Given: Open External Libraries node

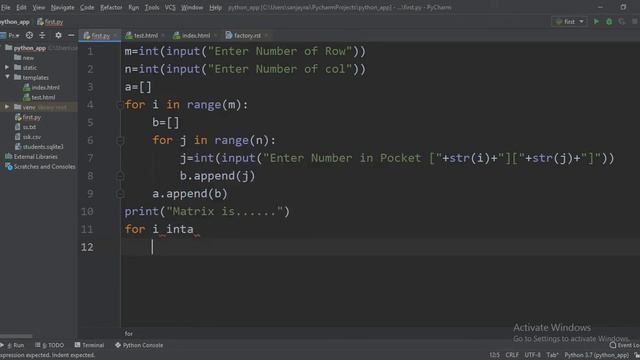Looking at the screenshot, I should pyautogui.click(x=31, y=157).
